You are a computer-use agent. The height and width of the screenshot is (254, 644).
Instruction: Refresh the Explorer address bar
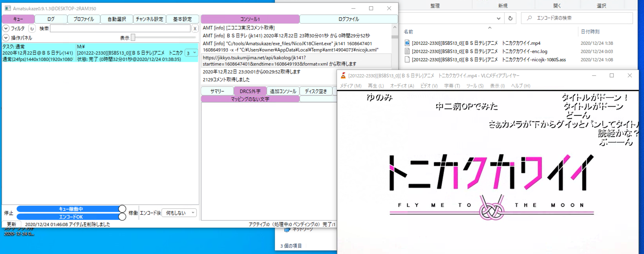coord(510,18)
